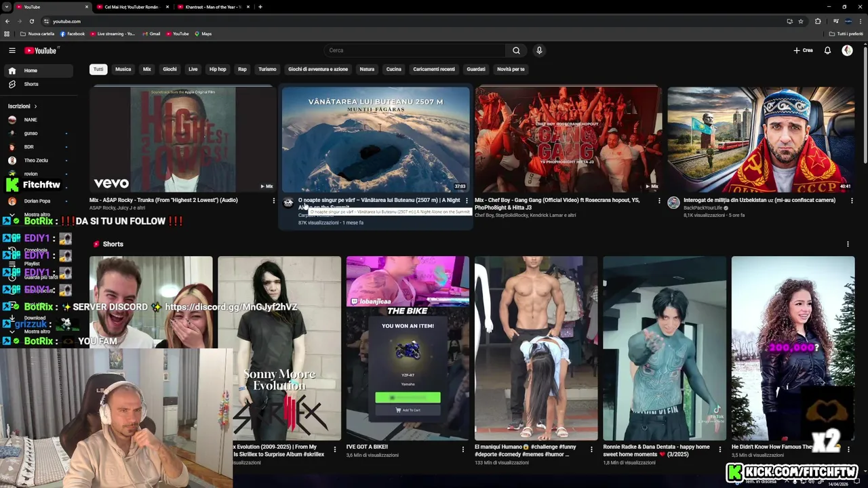Open the browser extensions puzzle icon
The width and height of the screenshot is (868, 488).
pos(817,21)
